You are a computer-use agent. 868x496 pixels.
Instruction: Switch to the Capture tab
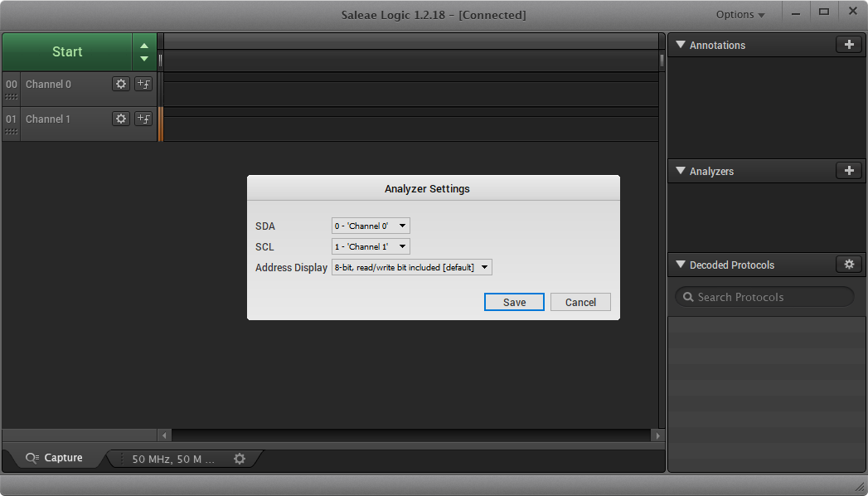point(55,458)
